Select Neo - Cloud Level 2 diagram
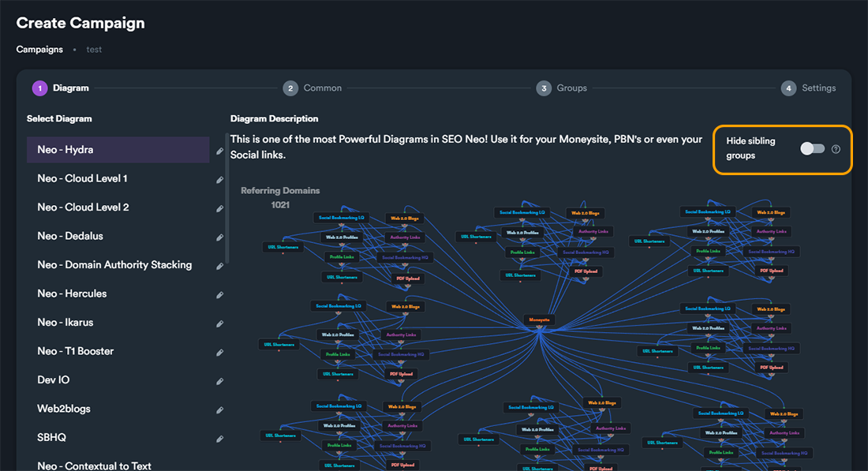 [83, 207]
